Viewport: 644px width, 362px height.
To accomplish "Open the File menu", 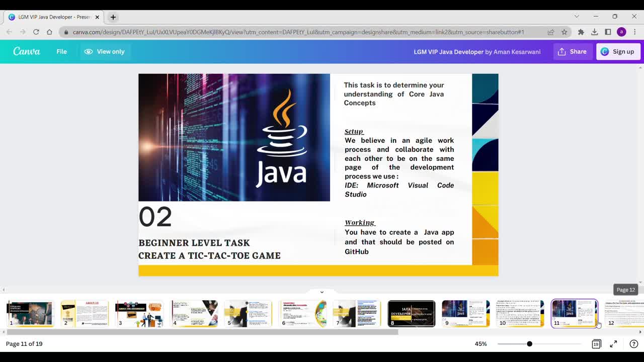I will tap(61, 51).
